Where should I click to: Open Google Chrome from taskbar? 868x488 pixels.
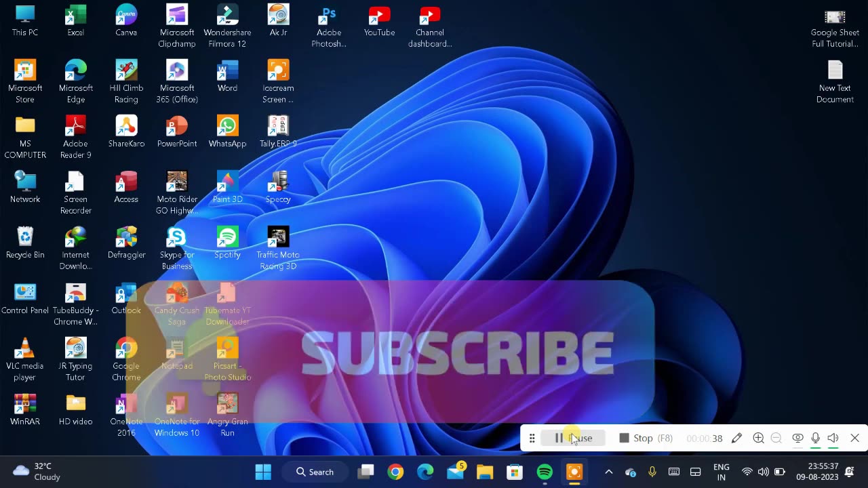click(x=395, y=472)
